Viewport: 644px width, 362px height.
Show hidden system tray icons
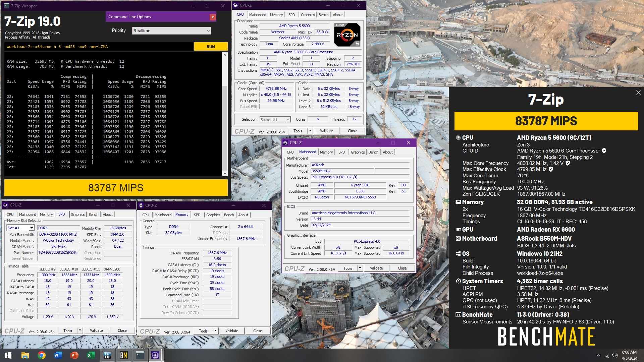point(598,355)
